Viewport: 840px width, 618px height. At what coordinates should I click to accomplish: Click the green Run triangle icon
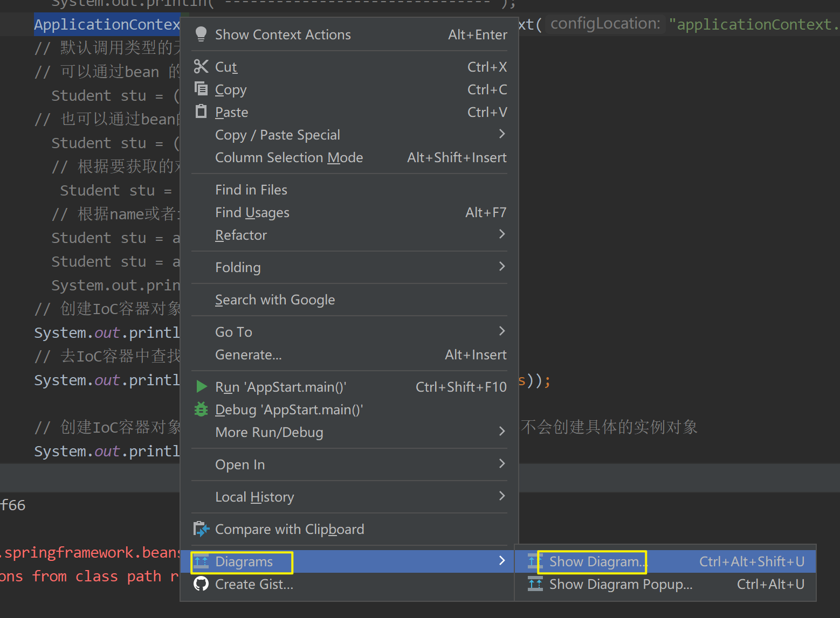(x=201, y=386)
